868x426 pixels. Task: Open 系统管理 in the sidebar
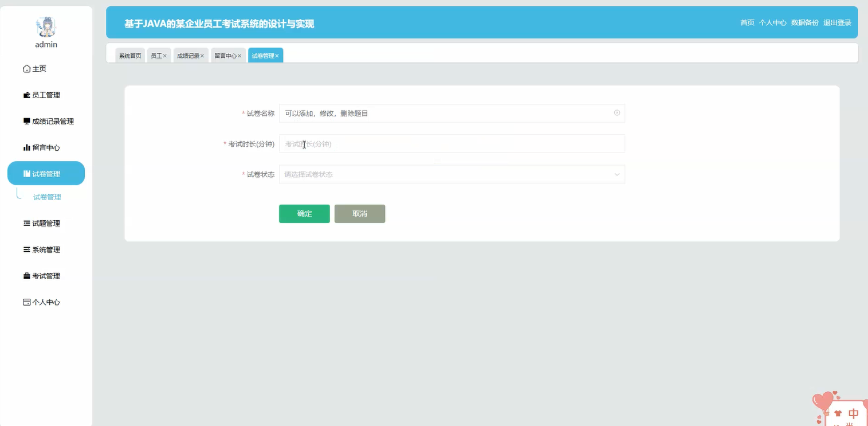tap(25, 249)
